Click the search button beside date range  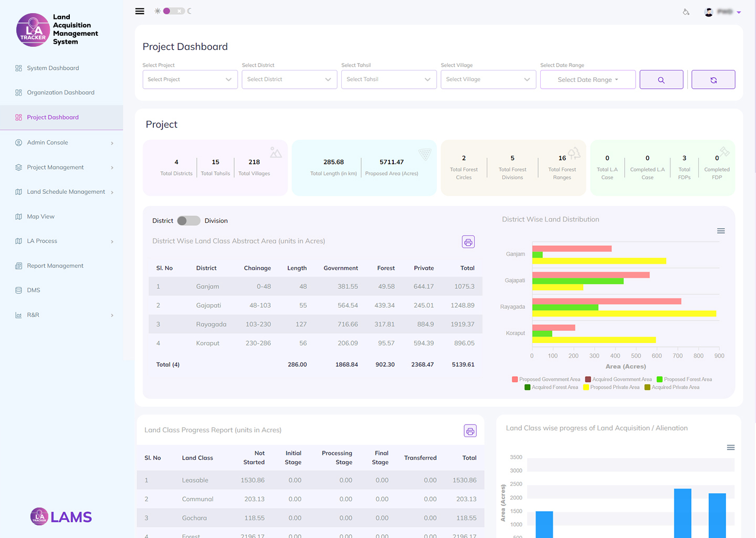point(661,80)
